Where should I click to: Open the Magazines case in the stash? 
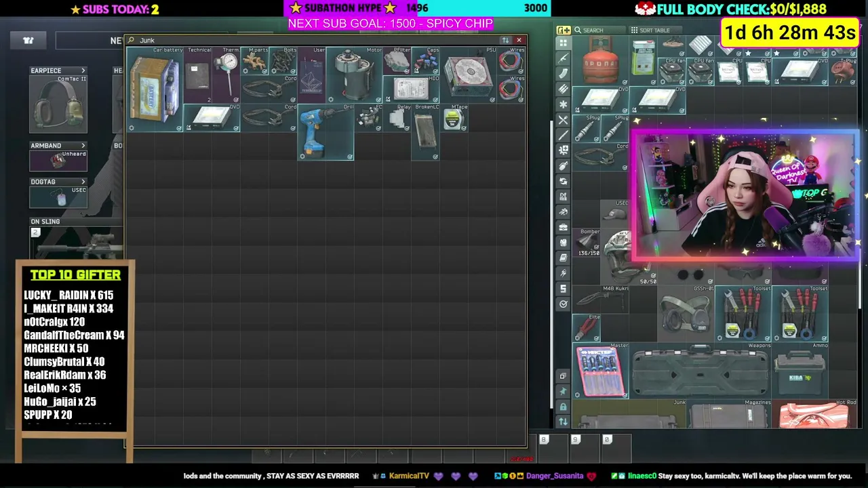click(728, 413)
